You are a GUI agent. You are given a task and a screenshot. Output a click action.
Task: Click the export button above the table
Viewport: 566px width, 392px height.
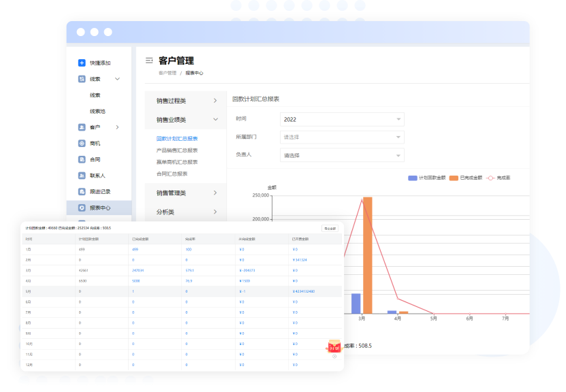[x=330, y=229]
